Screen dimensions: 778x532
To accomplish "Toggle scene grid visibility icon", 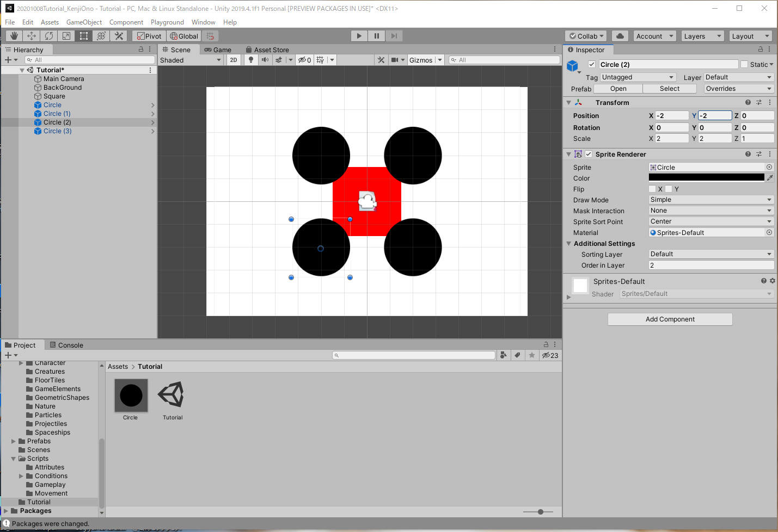I will [x=320, y=60].
